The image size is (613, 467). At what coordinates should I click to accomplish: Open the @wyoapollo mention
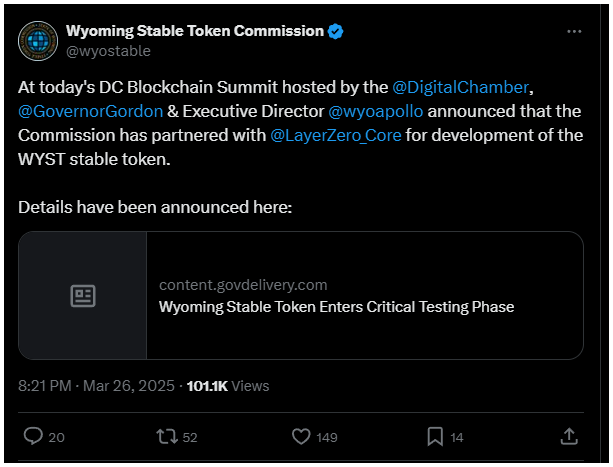[376, 111]
